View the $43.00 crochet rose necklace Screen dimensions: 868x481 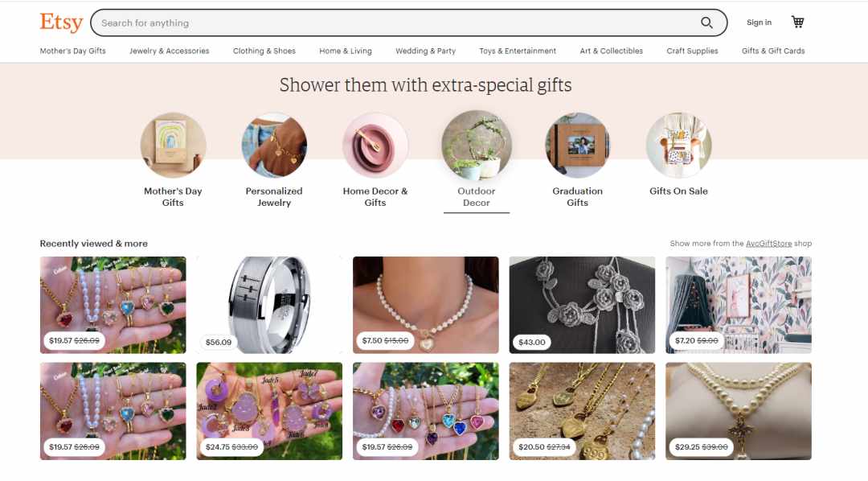(x=582, y=305)
